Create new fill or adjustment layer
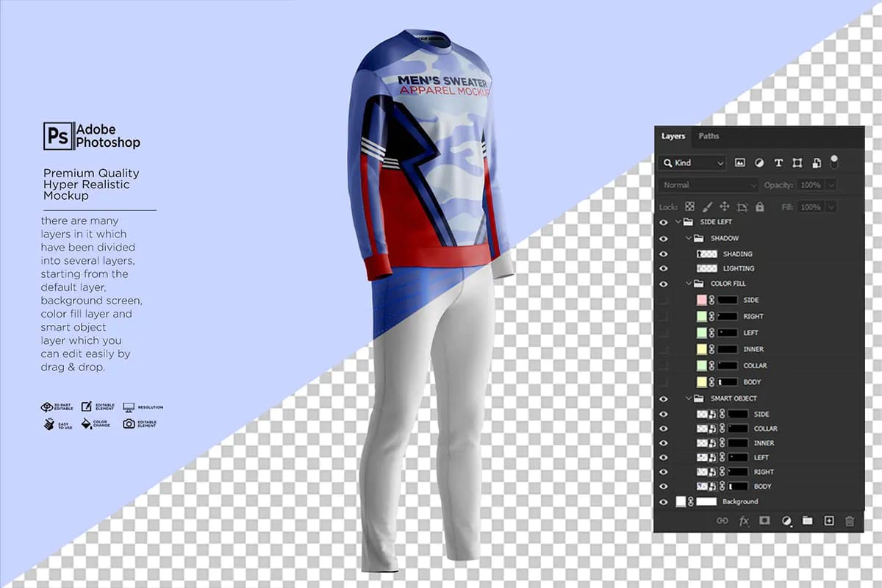 coord(786,520)
